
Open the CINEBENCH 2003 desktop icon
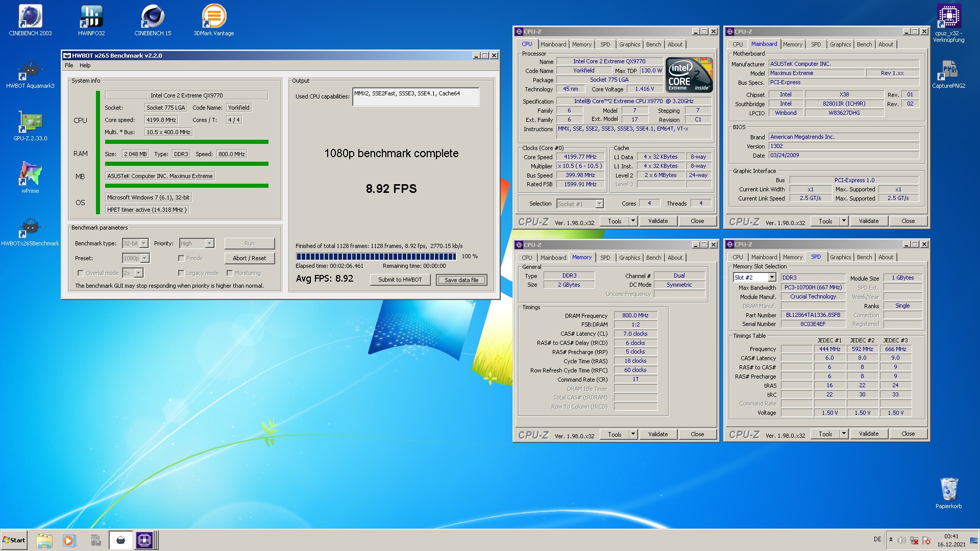(x=30, y=20)
